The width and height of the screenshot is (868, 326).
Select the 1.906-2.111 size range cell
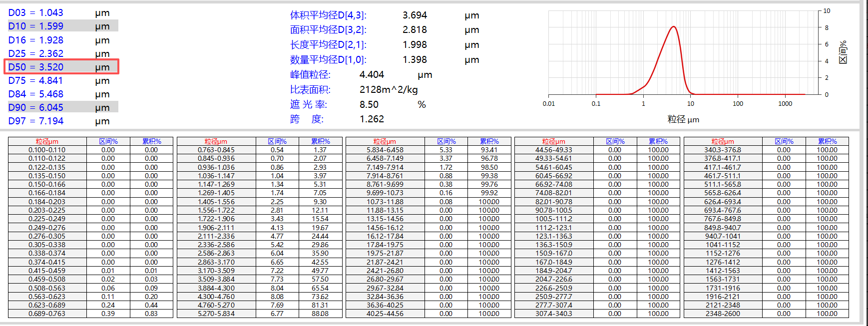(x=216, y=228)
